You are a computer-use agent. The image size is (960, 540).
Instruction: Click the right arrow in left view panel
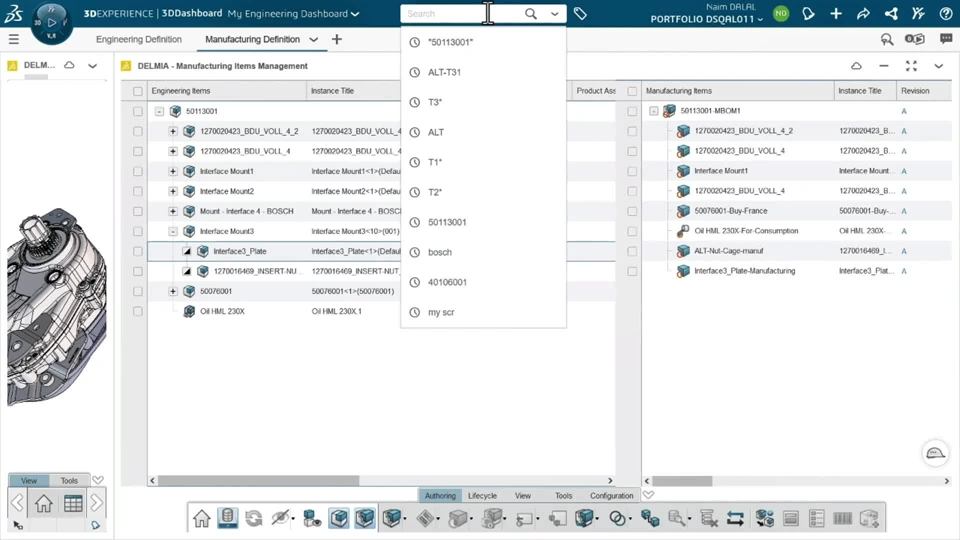click(97, 503)
